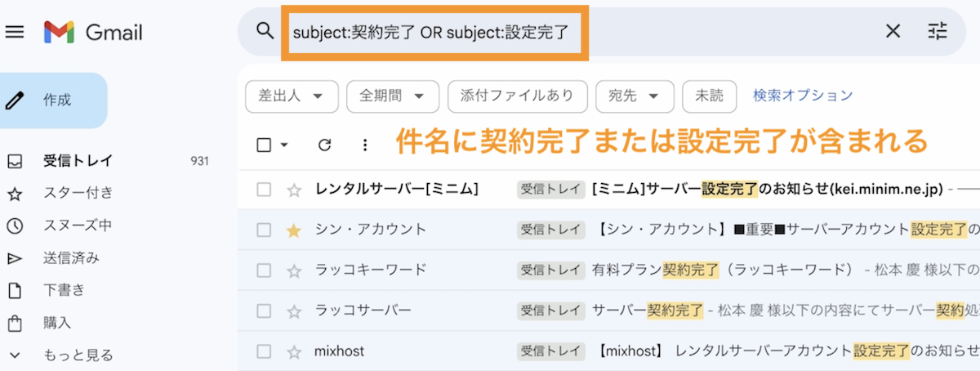Open the main menu hamburger icon
The image size is (980, 371).
coord(15,32)
